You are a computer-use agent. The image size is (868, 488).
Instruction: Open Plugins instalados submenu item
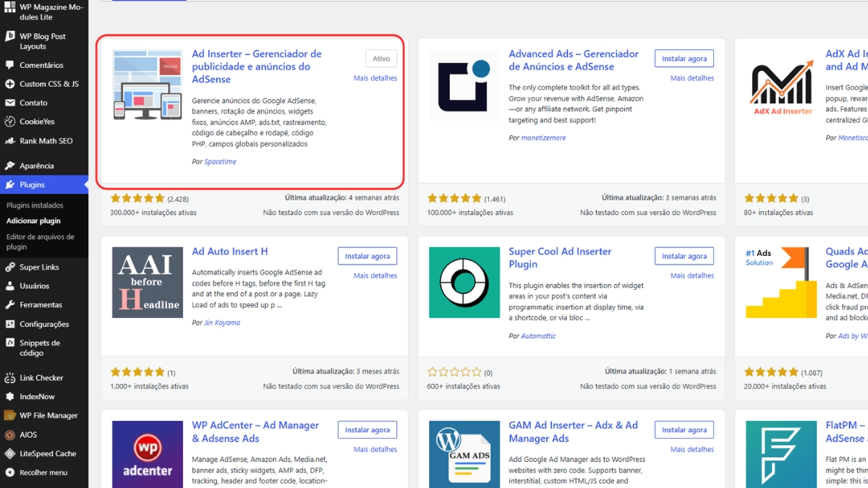[x=35, y=205]
